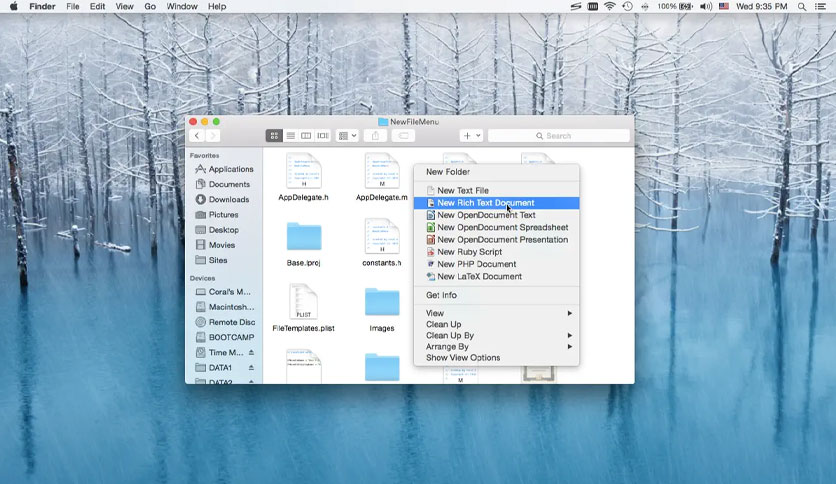Click the Time Machine menu bar icon
The width and height of the screenshot is (836, 484).
click(628, 6)
